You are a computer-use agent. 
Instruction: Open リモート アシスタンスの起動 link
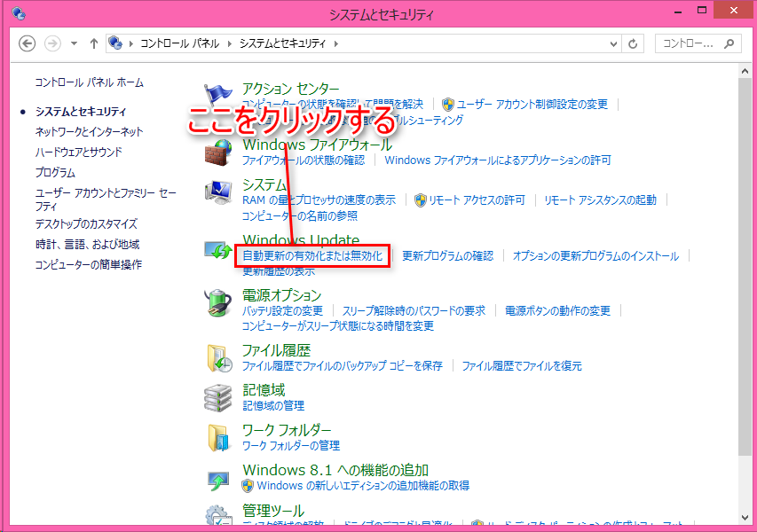click(x=600, y=200)
